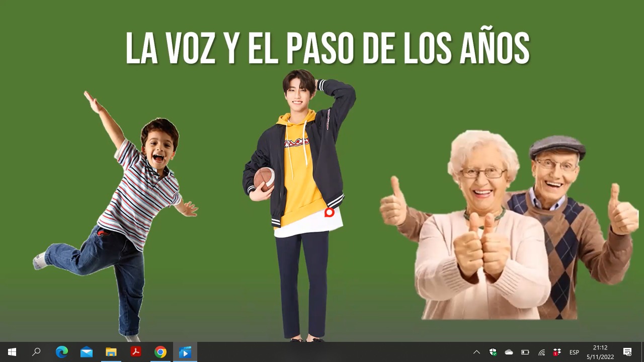This screenshot has width=644, height=362.
Task: Open the Windows Start menu
Action: click(12, 352)
